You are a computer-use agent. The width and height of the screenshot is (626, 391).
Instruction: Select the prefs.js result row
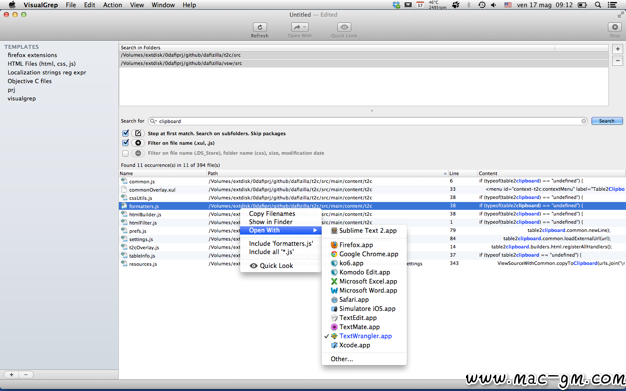click(x=372, y=230)
